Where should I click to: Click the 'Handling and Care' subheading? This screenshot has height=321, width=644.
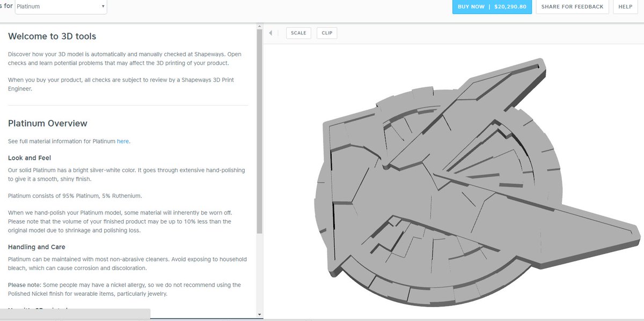tap(37, 247)
